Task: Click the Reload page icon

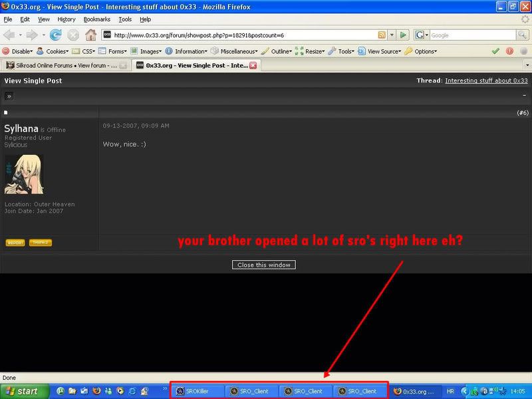Action: pyautogui.click(x=55, y=35)
